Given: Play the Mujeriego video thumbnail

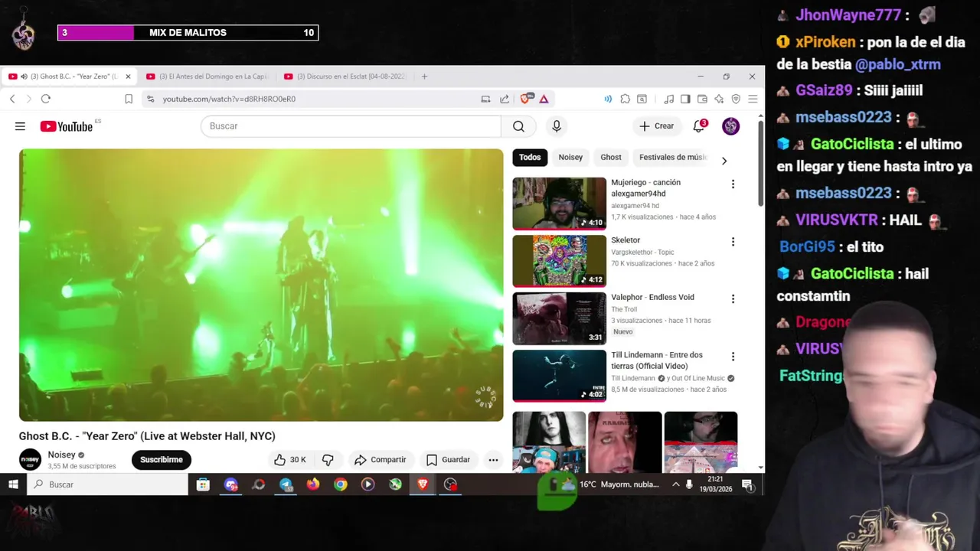Looking at the screenshot, I should 559,204.
